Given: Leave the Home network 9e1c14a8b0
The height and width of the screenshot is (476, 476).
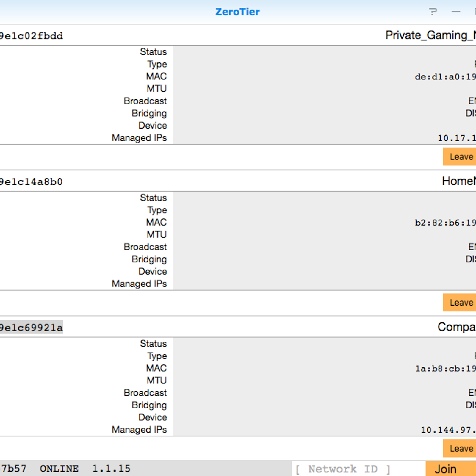Looking at the screenshot, I should point(459,303).
